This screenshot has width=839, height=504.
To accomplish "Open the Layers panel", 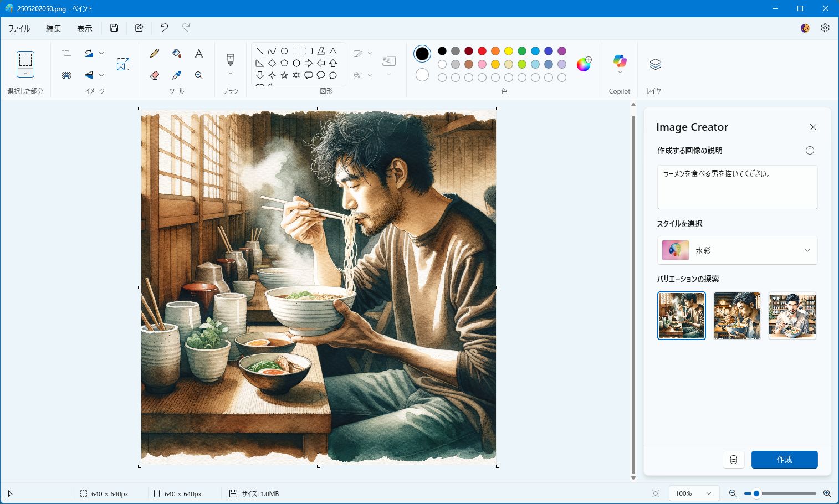I will [x=656, y=64].
